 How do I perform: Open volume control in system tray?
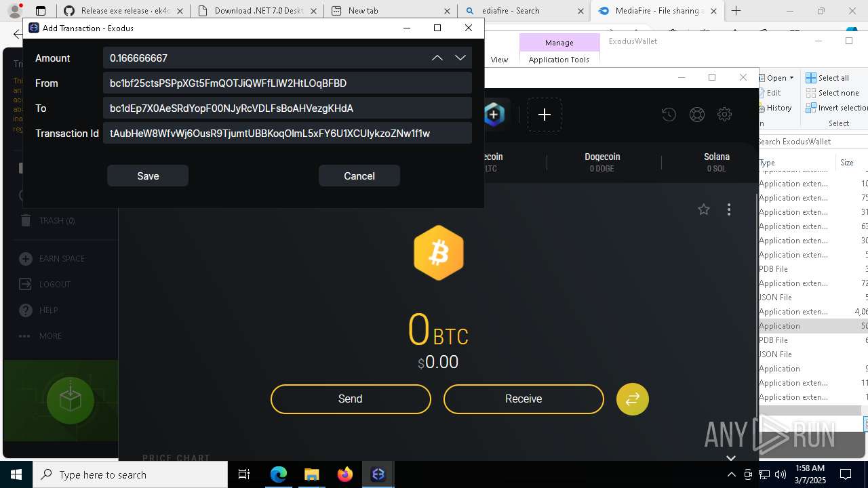point(781,474)
